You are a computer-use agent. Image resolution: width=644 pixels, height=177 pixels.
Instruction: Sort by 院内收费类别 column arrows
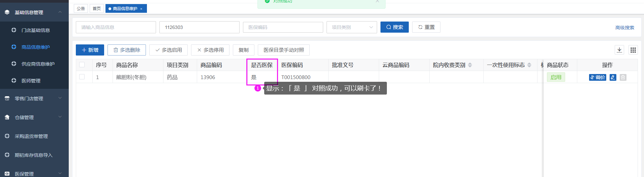point(470,65)
